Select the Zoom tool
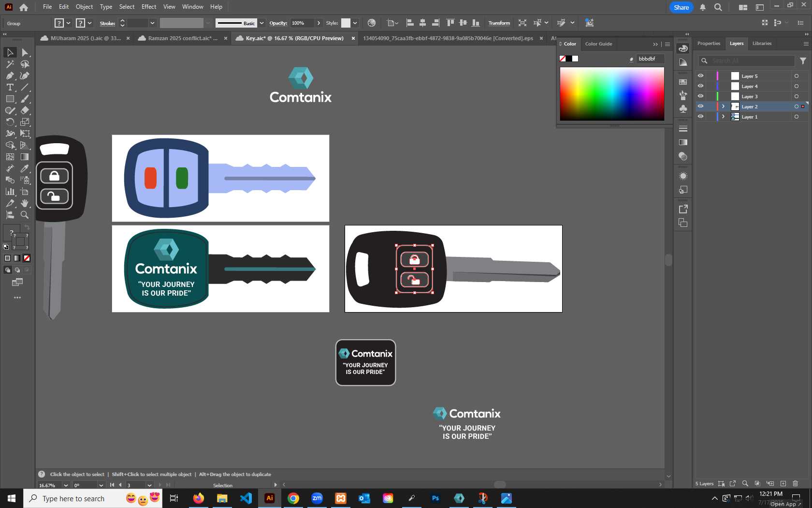Viewport: 812px width, 508px height. [x=25, y=215]
